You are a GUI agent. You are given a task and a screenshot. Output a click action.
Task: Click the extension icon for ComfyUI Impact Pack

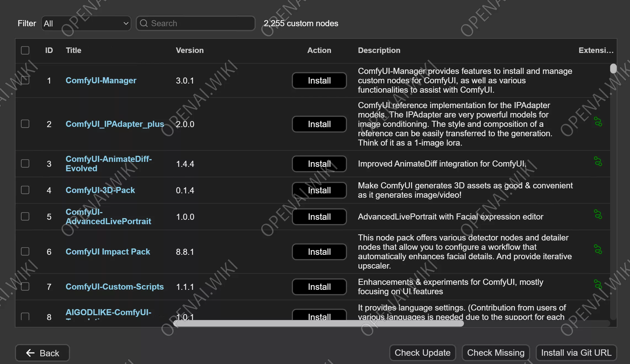click(x=598, y=249)
